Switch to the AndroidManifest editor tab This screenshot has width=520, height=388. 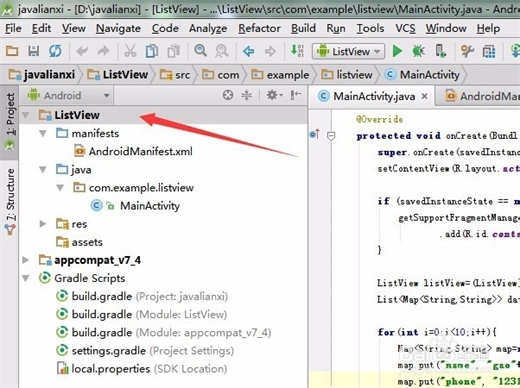(x=477, y=97)
